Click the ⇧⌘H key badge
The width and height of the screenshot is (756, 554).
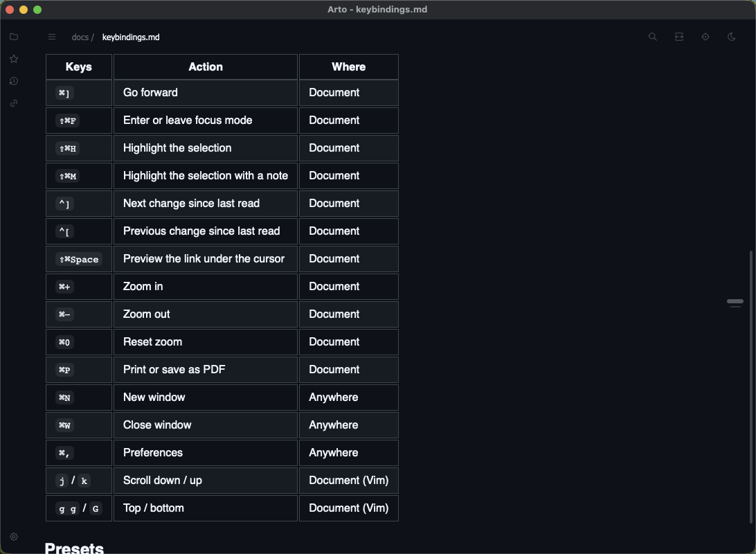click(68, 148)
